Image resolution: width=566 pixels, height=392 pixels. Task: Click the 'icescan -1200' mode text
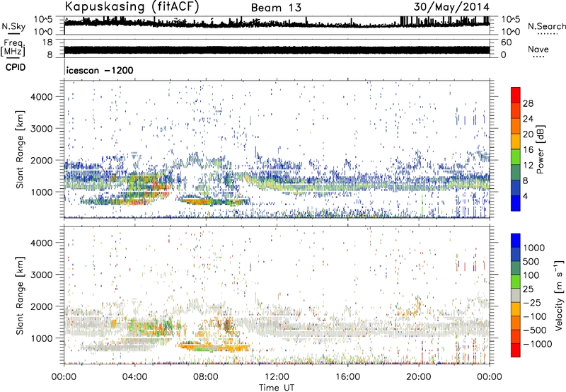[x=100, y=70]
